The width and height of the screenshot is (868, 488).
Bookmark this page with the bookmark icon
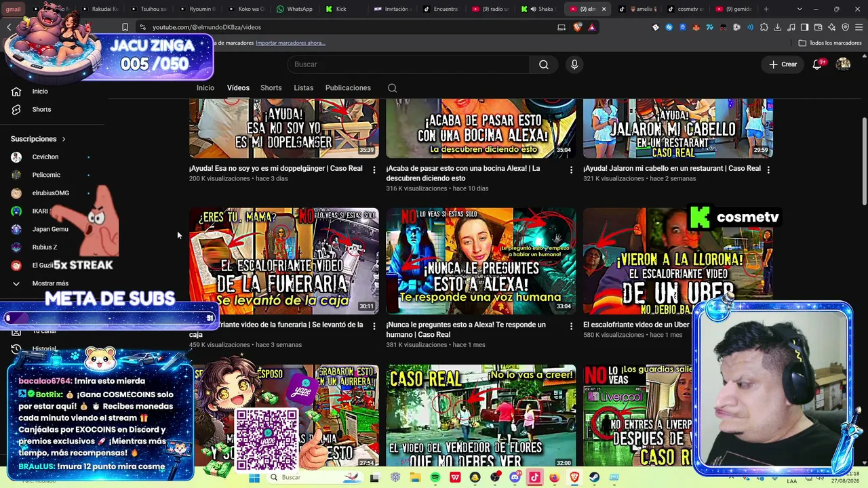[125, 27]
